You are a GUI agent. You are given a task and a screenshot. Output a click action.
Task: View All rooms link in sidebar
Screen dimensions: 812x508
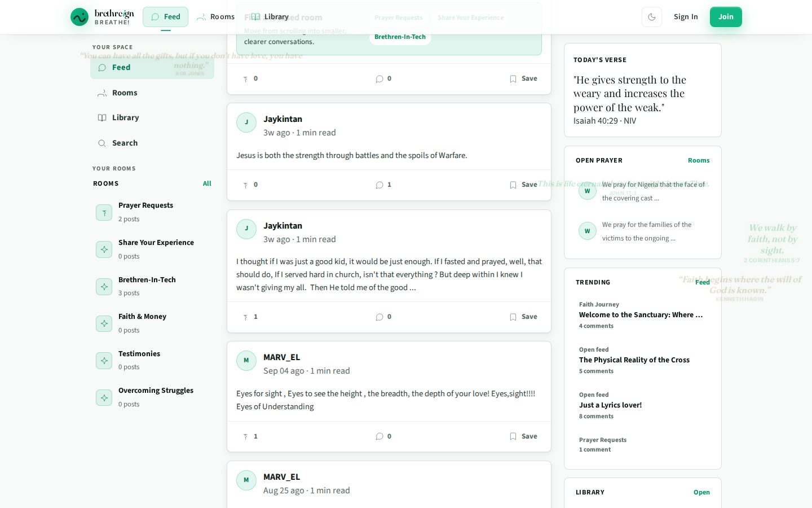pos(207,183)
